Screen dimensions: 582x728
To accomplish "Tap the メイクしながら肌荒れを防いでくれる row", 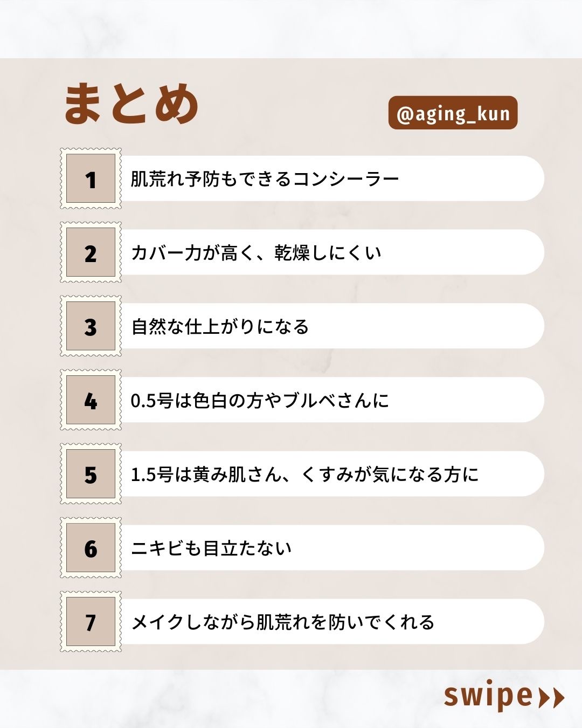I will click(283, 622).
